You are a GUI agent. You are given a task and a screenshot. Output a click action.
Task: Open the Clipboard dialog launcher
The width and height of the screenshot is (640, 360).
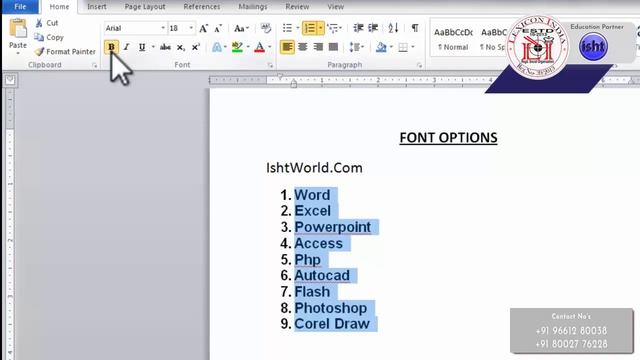[x=95, y=65]
